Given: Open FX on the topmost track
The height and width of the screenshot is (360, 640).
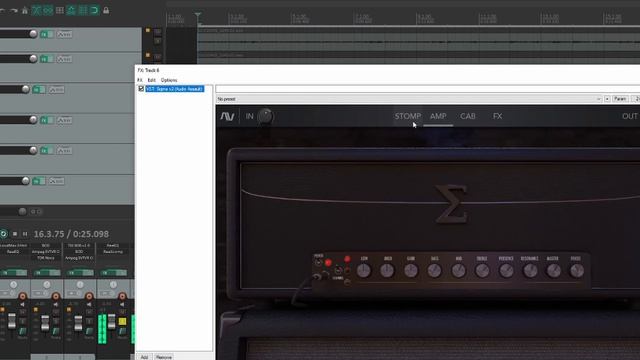Looking at the screenshot, I should pos(44,34).
